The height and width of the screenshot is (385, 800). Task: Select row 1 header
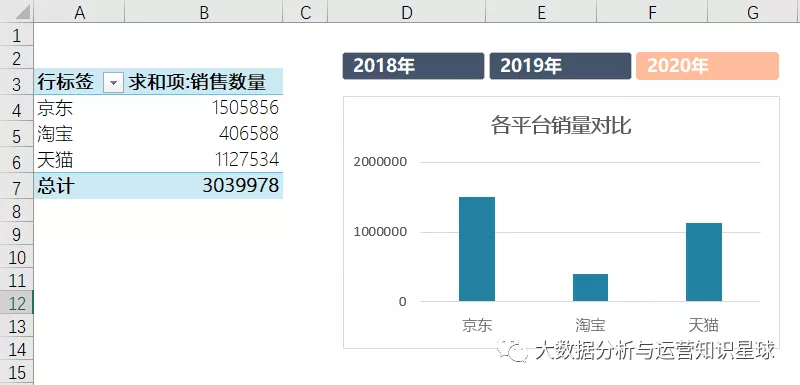click(17, 35)
